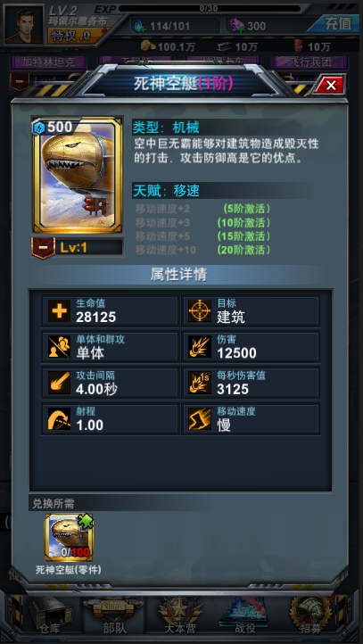
Task: Click the 死神空艇 parts thumbnail
Action: (69, 538)
